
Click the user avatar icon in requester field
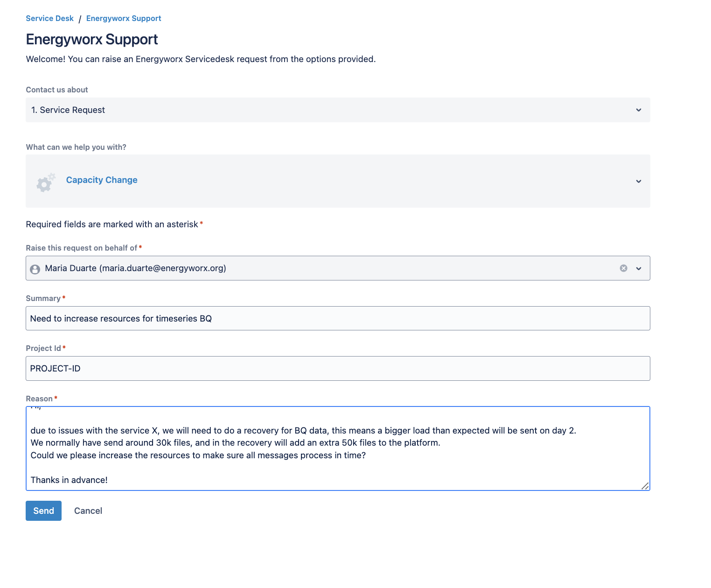[35, 269]
